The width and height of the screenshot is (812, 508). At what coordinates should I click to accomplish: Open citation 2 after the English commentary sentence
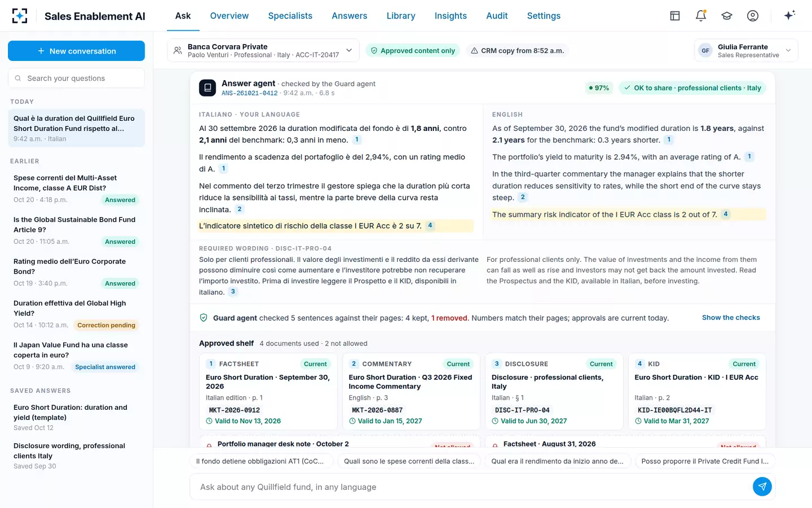(523, 197)
